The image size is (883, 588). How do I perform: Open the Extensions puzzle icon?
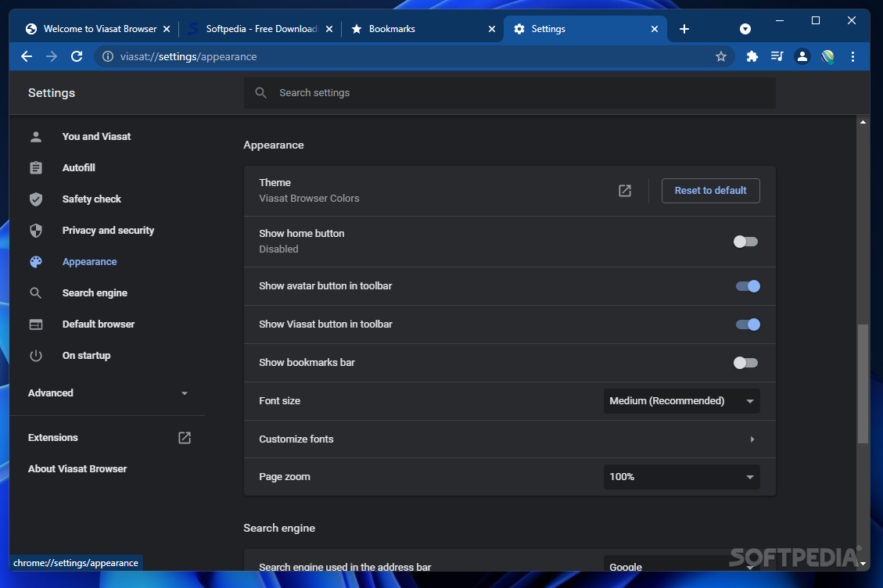[752, 56]
